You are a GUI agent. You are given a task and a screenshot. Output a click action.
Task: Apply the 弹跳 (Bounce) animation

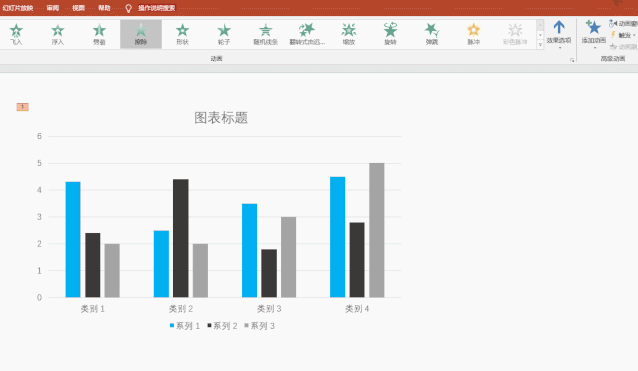(432, 34)
